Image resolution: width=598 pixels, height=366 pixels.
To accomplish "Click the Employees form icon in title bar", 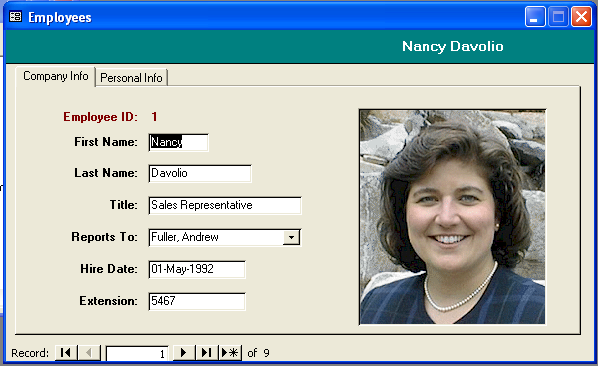I will (15, 17).
